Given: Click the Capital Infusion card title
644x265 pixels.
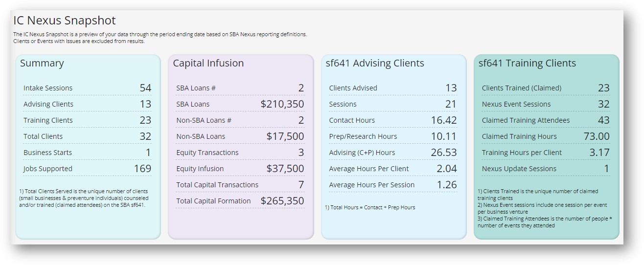Looking at the screenshot, I should click(208, 63).
